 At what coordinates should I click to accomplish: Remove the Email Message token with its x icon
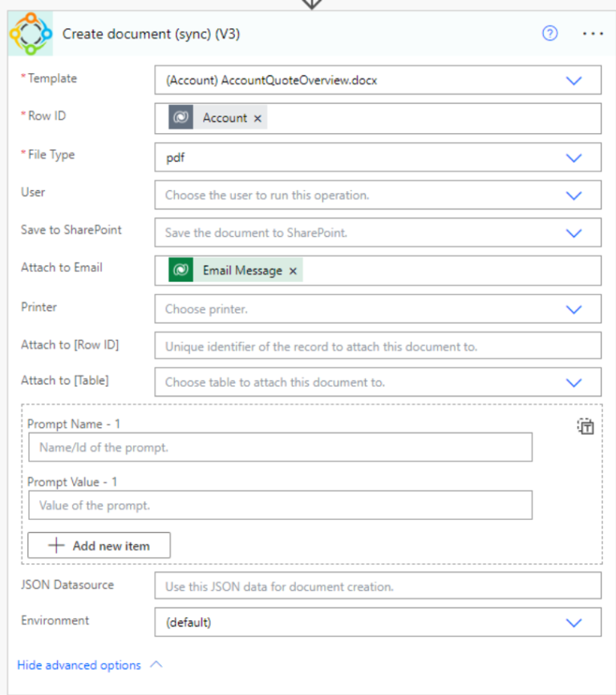292,270
